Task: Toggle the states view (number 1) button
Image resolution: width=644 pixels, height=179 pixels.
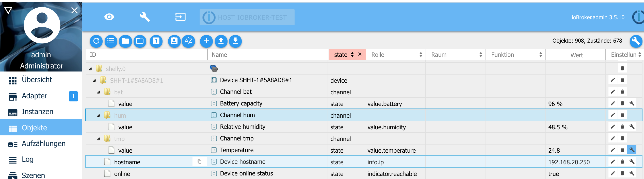Action: click(x=156, y=41)
